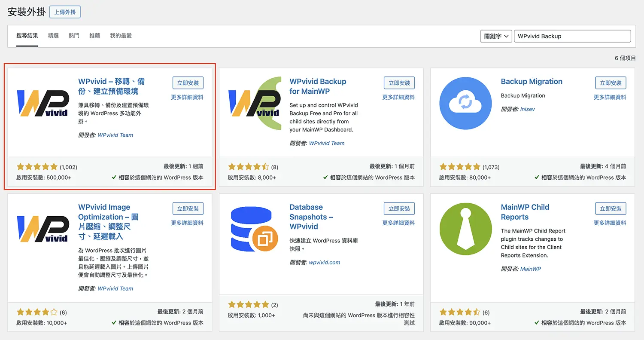
Task: Open 更多詳細資料 for WPvivid Backup for MainWP
Action: [398, 97]
